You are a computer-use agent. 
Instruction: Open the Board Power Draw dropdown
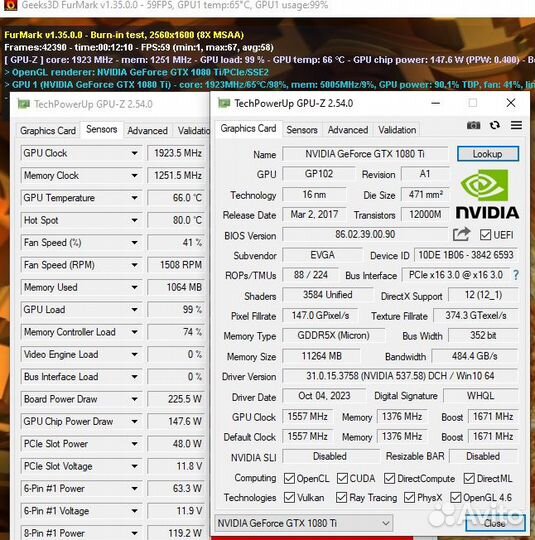[135, 399]
